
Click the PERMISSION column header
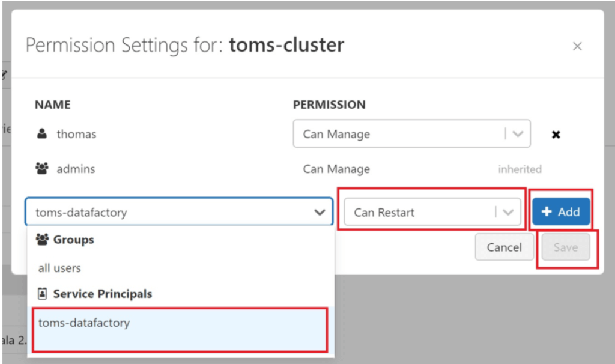point(329,105)
